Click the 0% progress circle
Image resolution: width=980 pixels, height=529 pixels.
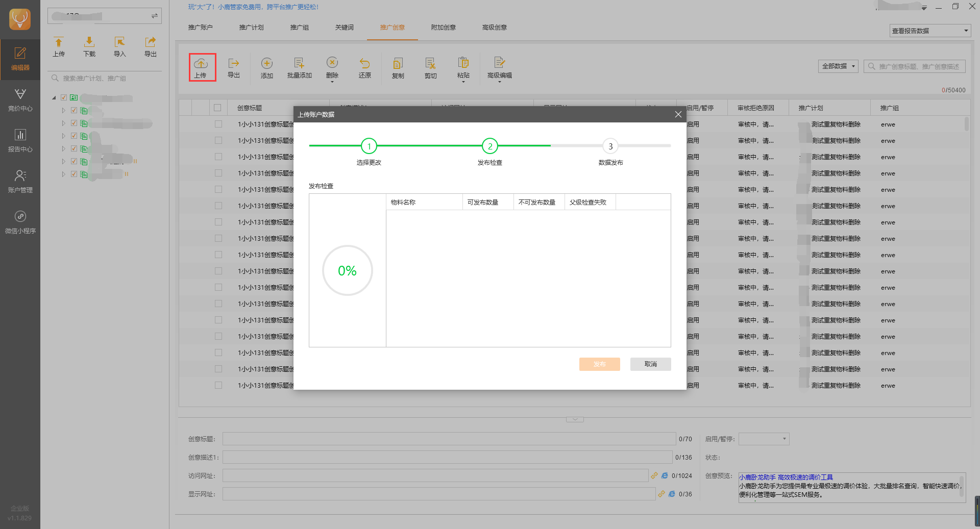point(348,270)
